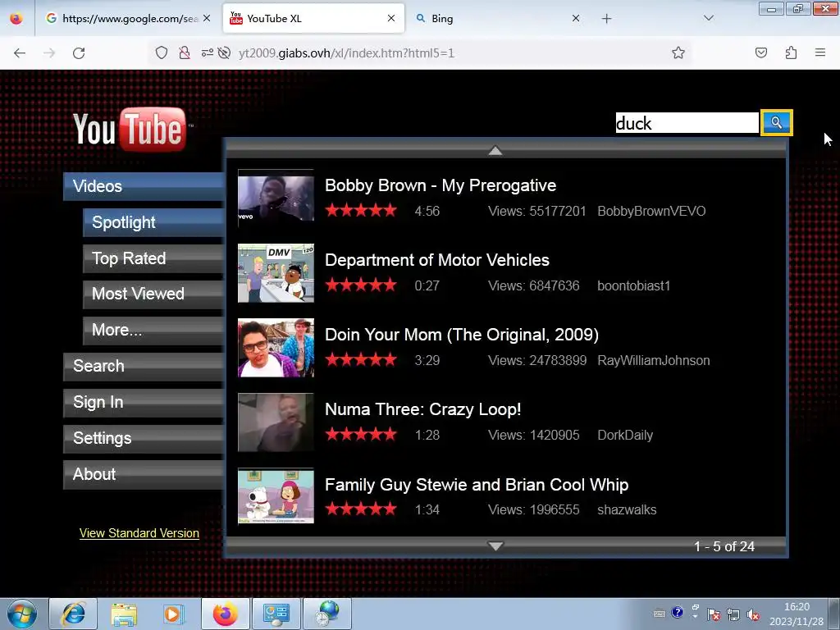Follow the View Standard Version link
Screen dimensions: 840x630
[x=139, y=533]
